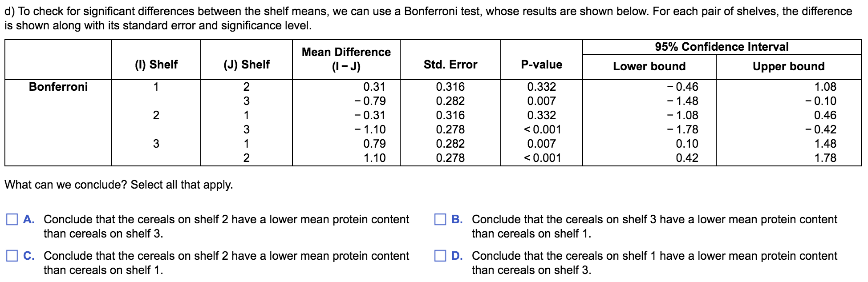Click the 'What can we conclude?' prompt text
Screen dimensions: 868x282
(x=119, y=185)
